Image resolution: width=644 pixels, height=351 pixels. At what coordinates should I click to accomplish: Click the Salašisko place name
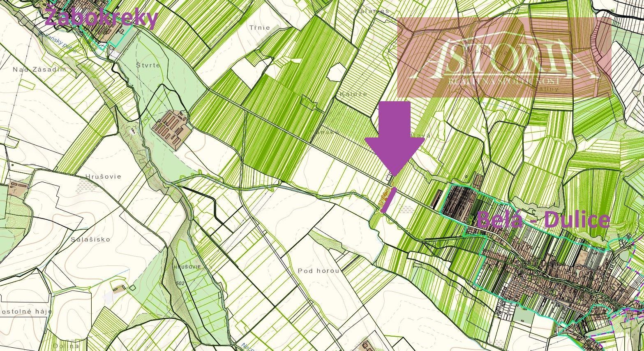90,239
